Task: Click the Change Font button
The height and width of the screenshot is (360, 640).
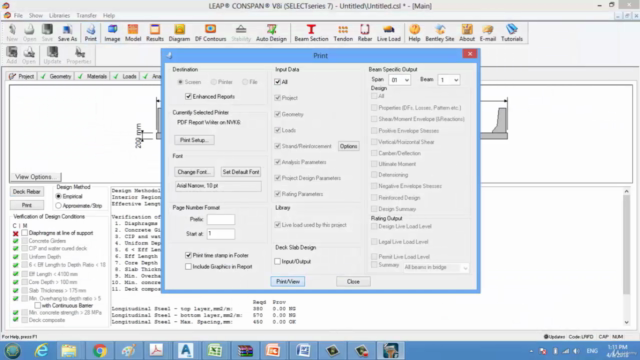Action: tap(194, 172)
